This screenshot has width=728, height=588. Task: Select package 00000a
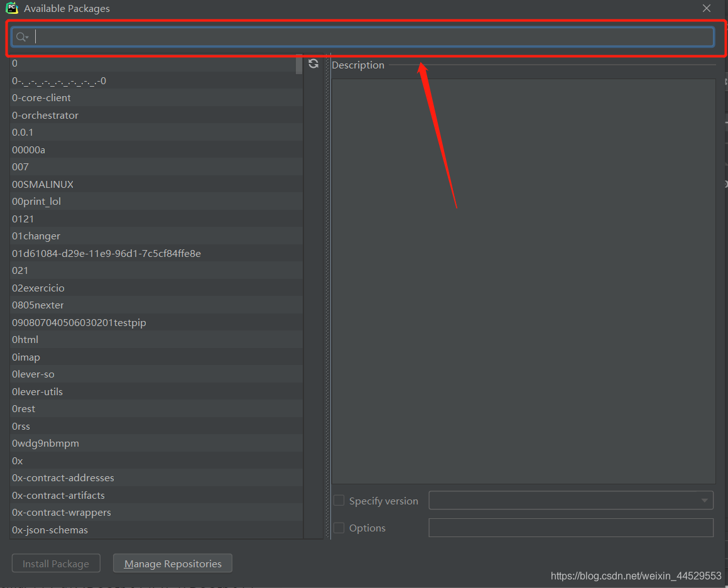156,150
